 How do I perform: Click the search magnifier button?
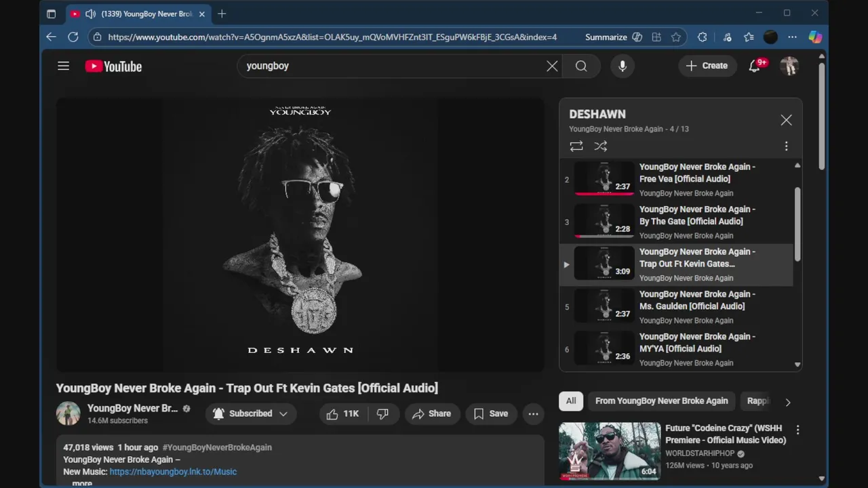point(581,66)
